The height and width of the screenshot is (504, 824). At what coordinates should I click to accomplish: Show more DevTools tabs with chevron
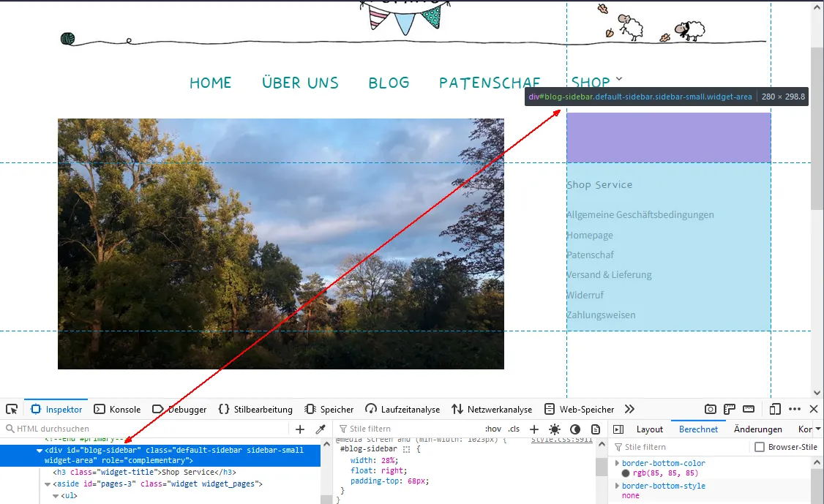[629, 409]
